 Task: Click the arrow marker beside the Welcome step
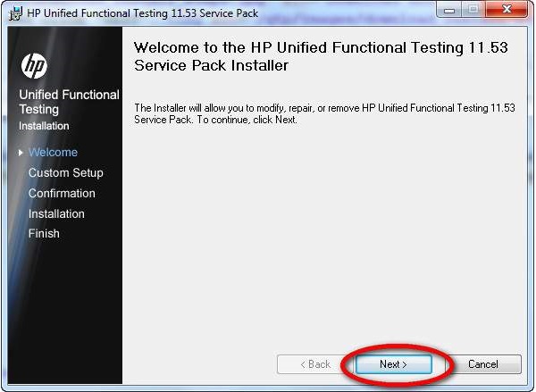pyautogui.click(x=20, y=153)
